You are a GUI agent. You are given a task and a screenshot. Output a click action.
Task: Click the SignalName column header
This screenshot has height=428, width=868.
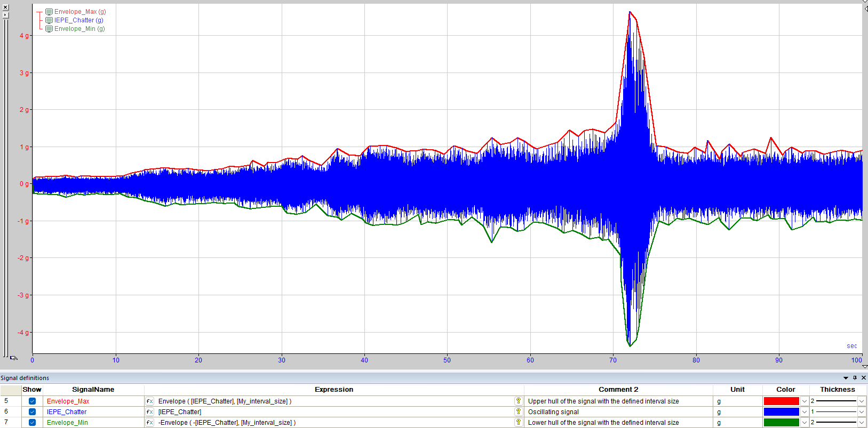click(93, 390)
